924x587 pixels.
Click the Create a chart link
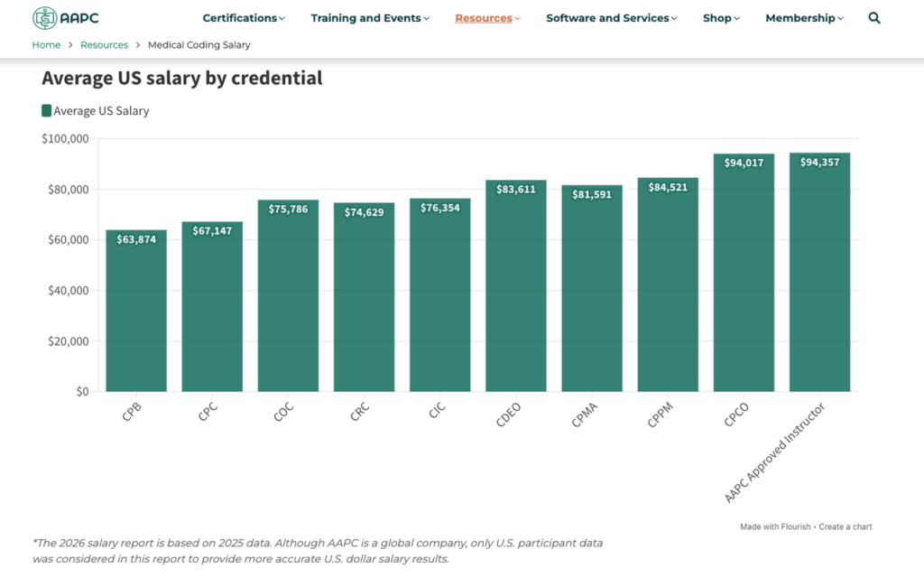[x=845, y=526]
